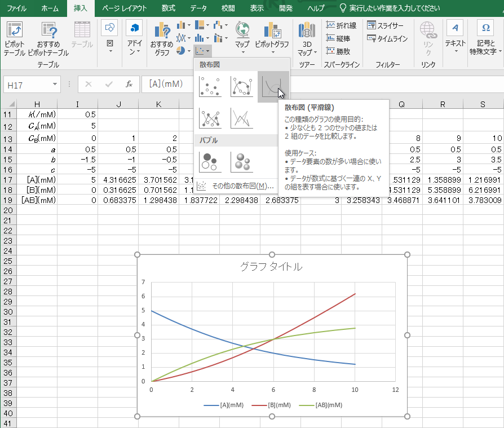The width and height of the screenshot is (504, 428).
Task: Switch to the File (ファイル) tab
Action: 17,8
